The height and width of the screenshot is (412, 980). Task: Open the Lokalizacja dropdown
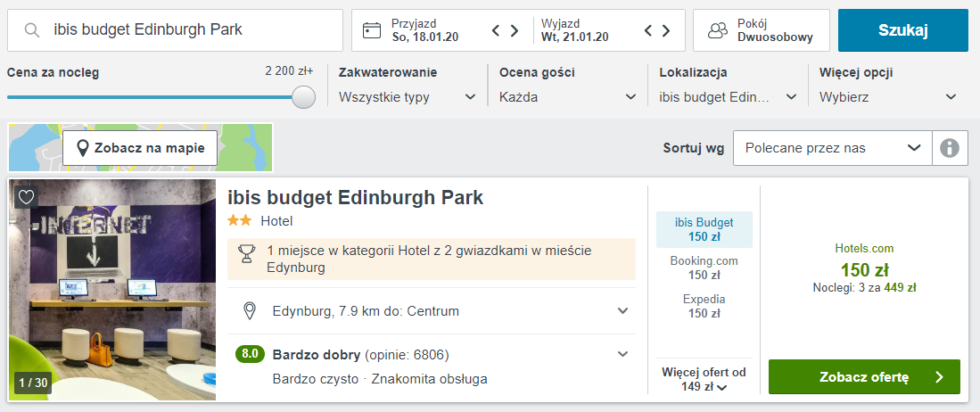pos(729,97)
